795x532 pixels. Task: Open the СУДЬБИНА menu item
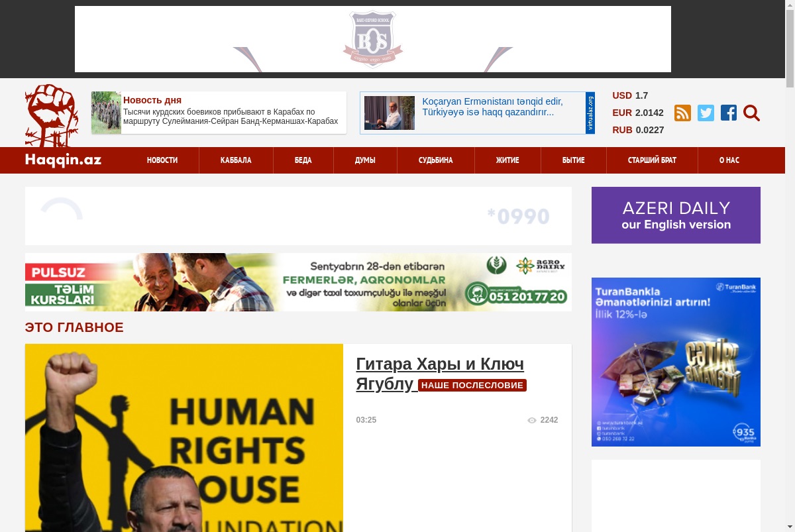point(436,160)
